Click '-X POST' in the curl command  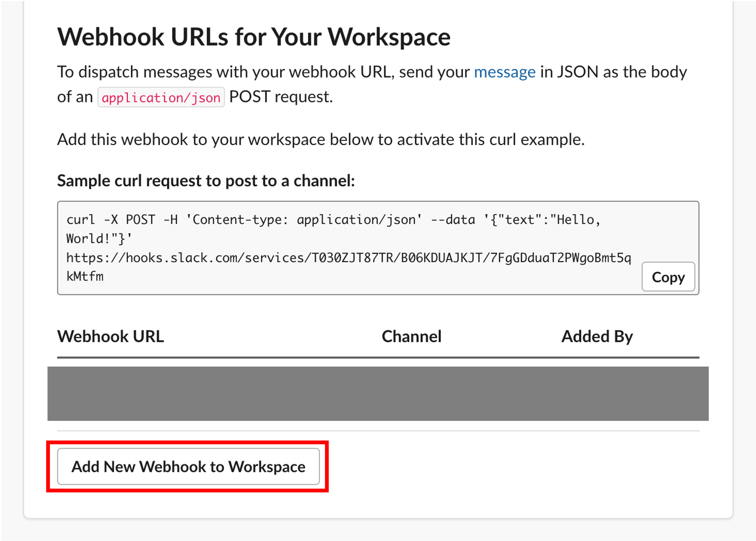coord(129,220)
